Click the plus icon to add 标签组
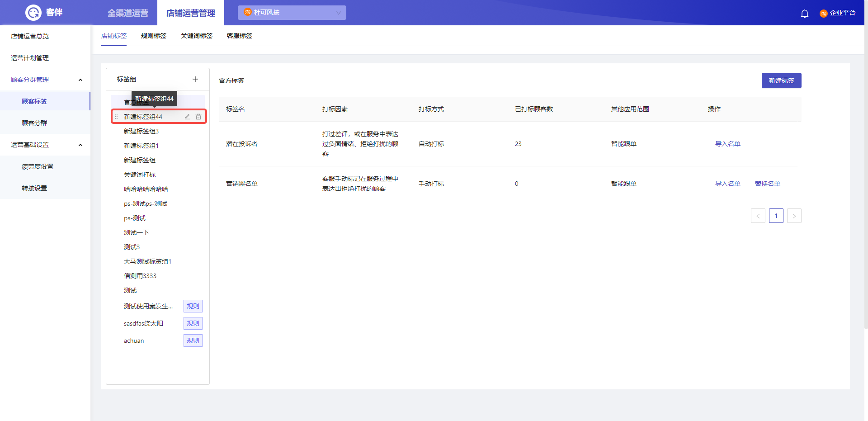Screen dimensions: 868x421 (x=195, y=79)
